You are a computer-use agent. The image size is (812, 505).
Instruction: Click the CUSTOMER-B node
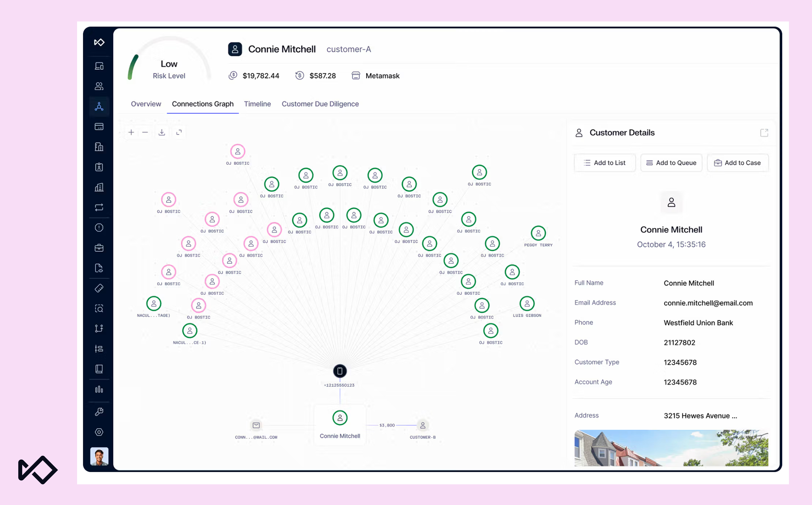point(423,425)
